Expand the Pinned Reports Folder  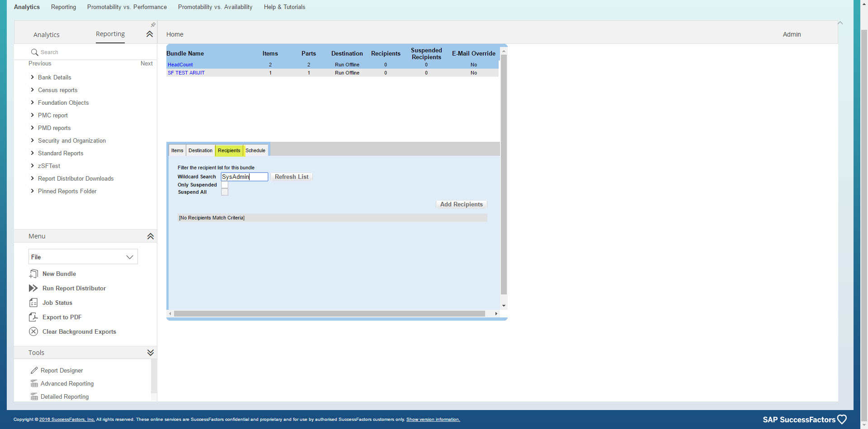point(32,191)
